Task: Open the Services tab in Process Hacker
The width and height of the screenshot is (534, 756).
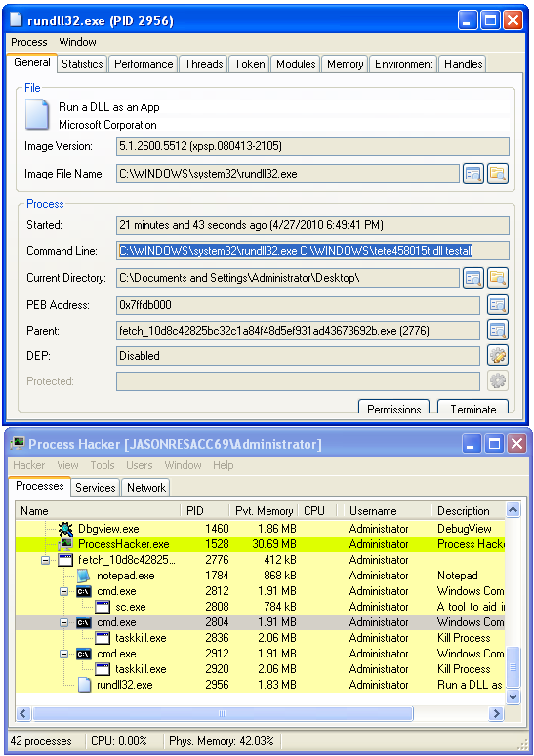Action: pyautogui.click(x=96, y=488)
